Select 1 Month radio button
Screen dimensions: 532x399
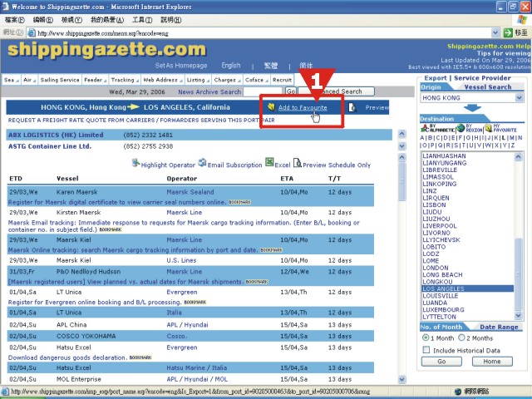pyautogui.click(x=426, y=338)
